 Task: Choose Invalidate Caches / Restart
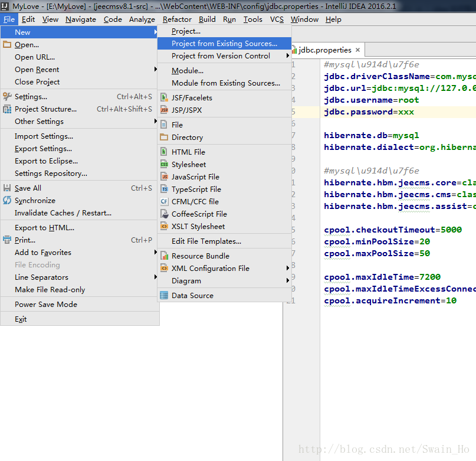79,212
